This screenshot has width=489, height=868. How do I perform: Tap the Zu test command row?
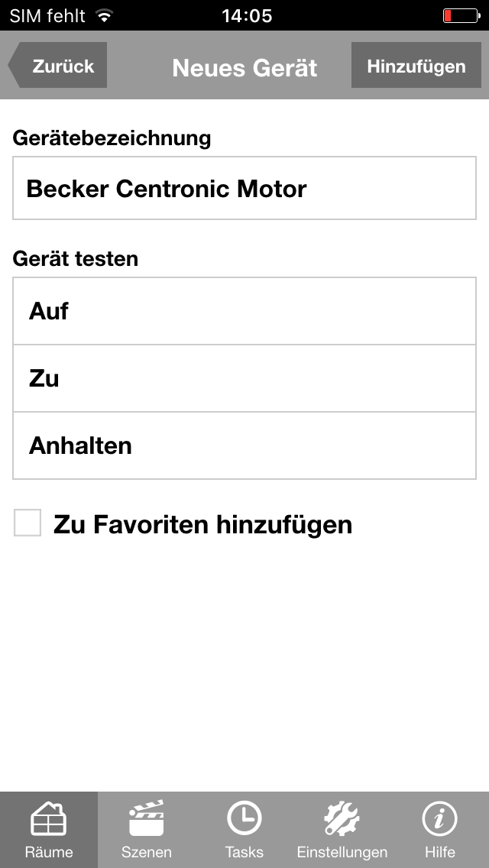244,378
